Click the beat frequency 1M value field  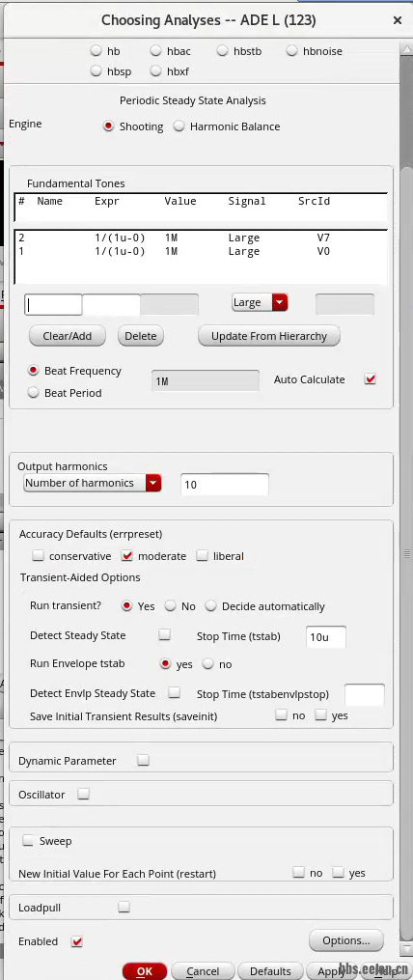point(206,380)
